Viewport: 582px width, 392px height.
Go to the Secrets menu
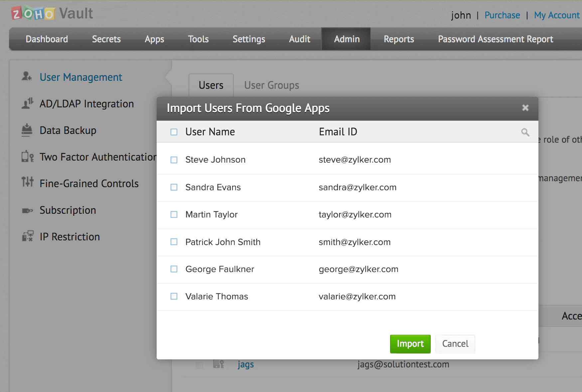click(106, 39)
